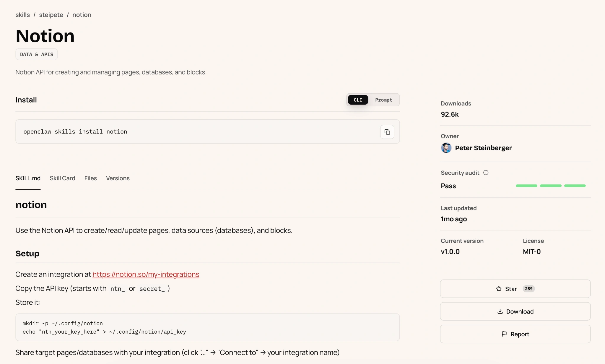Image resolution: width=605 pixels, height=364 pixels.
Task: Click notion in the breadcrumb
Action: tap(82, 15)
